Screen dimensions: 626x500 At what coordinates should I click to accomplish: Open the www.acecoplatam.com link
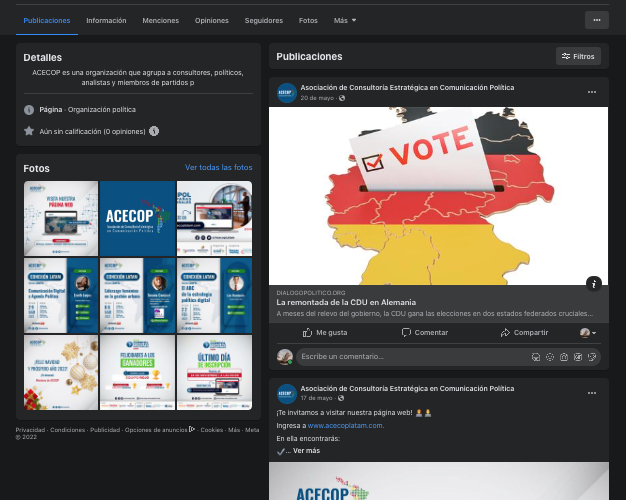[x=346, y=426]
